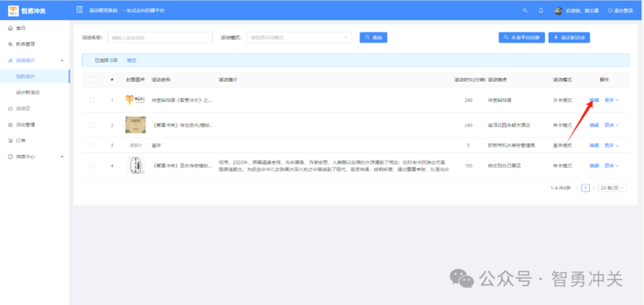This screenshot has width=644, height=305.
Task: Click the 1-4 共4条 pagination summary
Action: point(561,188)
